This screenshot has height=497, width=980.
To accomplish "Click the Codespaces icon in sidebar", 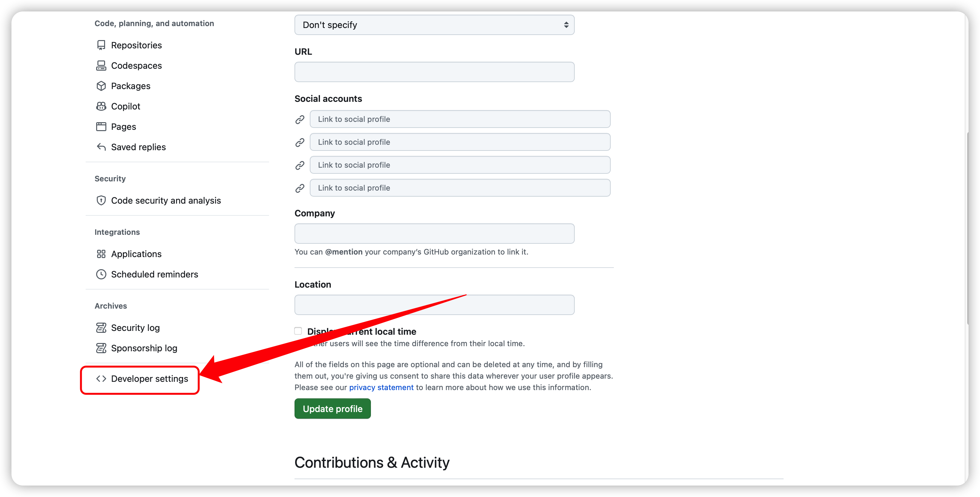I will pos(101,66).
